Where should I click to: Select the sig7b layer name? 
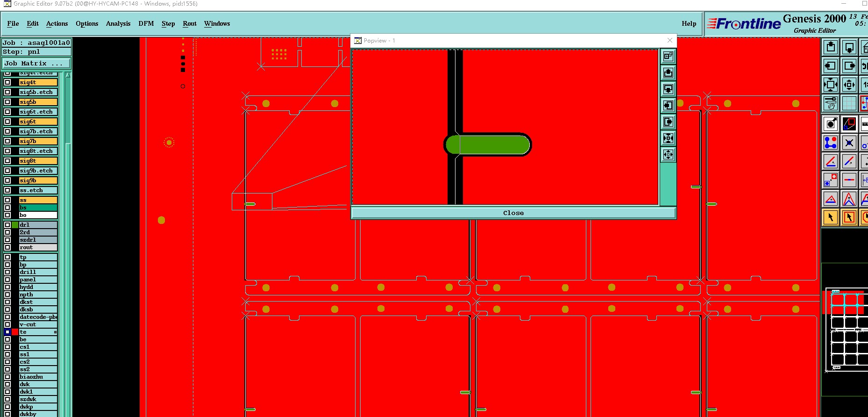[38, 141]
